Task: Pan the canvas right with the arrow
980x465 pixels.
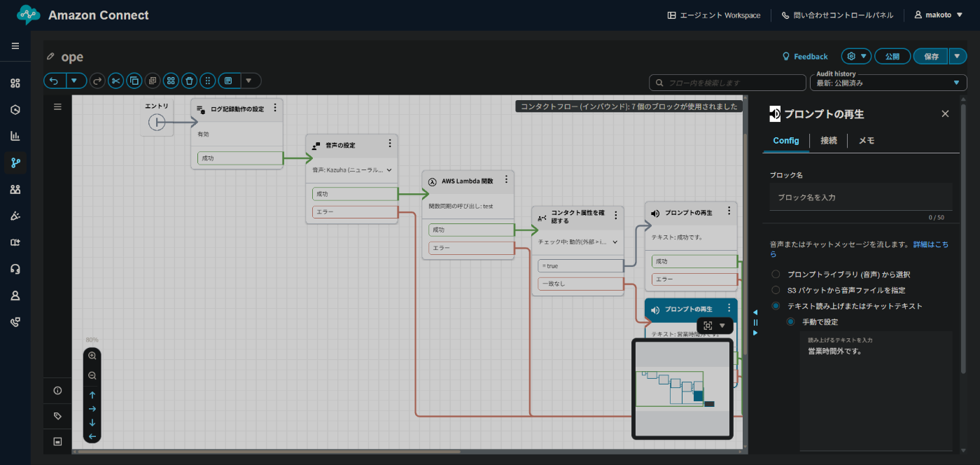Action: click(92, 409)
